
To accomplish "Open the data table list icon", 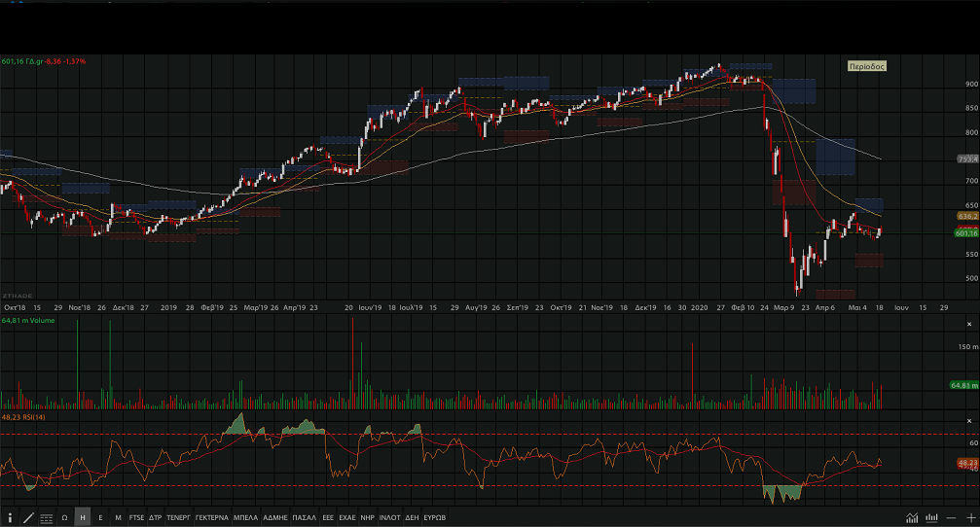I will (46, 517).
